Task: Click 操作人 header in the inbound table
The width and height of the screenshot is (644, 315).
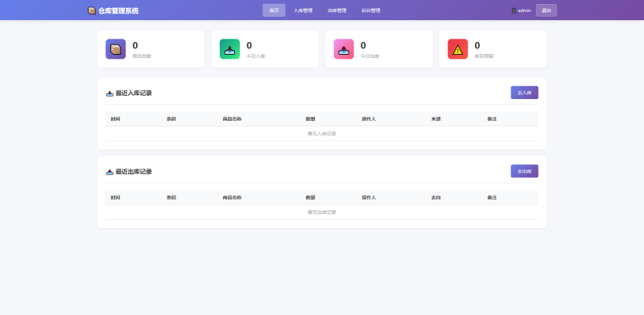Action: tap(369, 119)
